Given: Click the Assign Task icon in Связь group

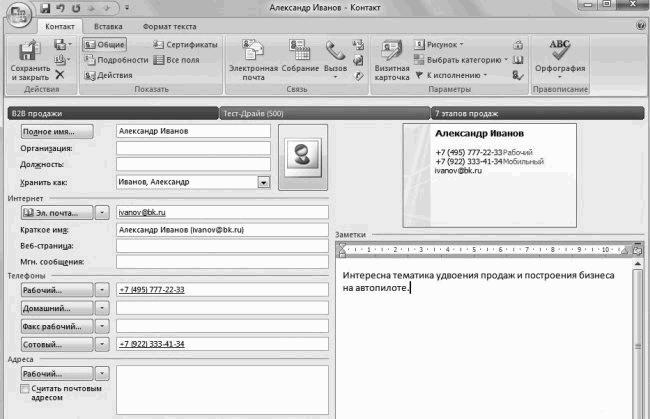Looking at the screenshot, I should pyautogui.click(x=359, y=44).
